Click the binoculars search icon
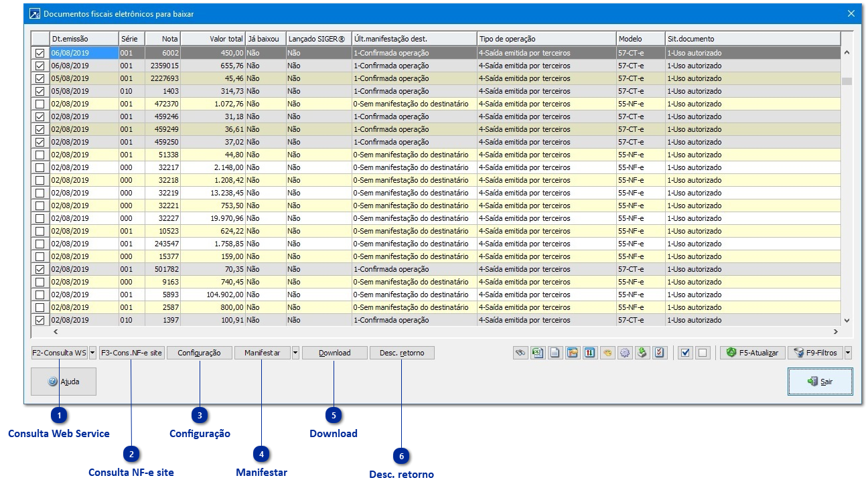This screenshot has width=868, height=492. pos(520,353)
